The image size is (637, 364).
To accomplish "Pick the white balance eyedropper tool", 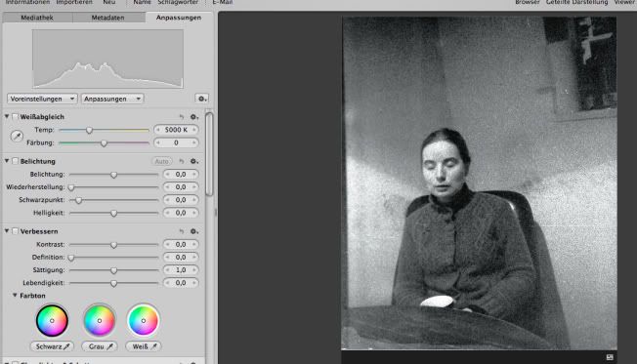I will coord(17,136).
